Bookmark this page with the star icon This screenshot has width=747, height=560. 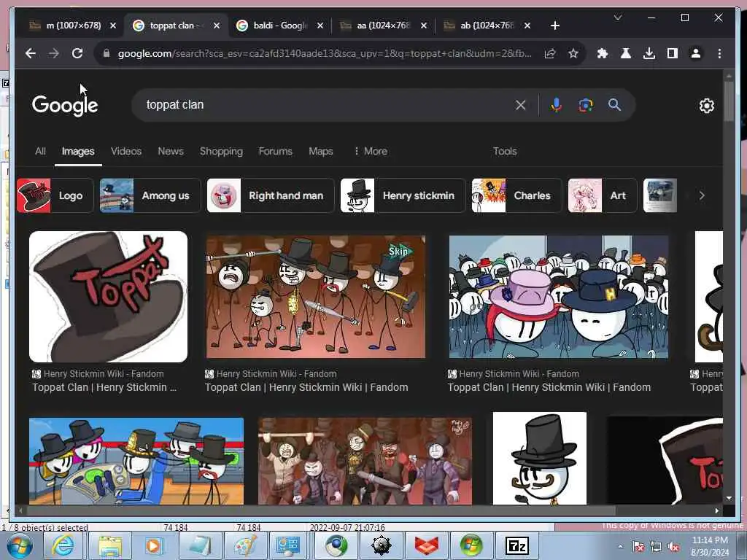point(573,53)
